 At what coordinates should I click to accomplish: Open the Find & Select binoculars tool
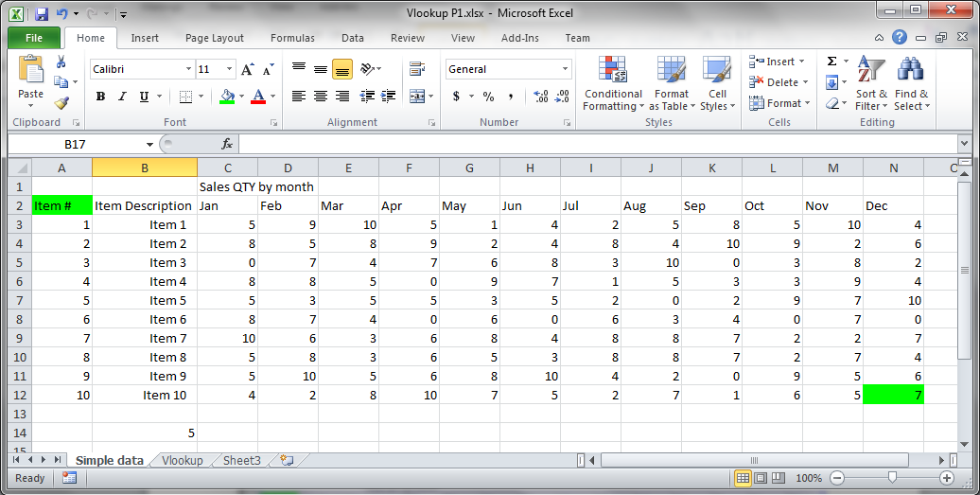(911, 83)
